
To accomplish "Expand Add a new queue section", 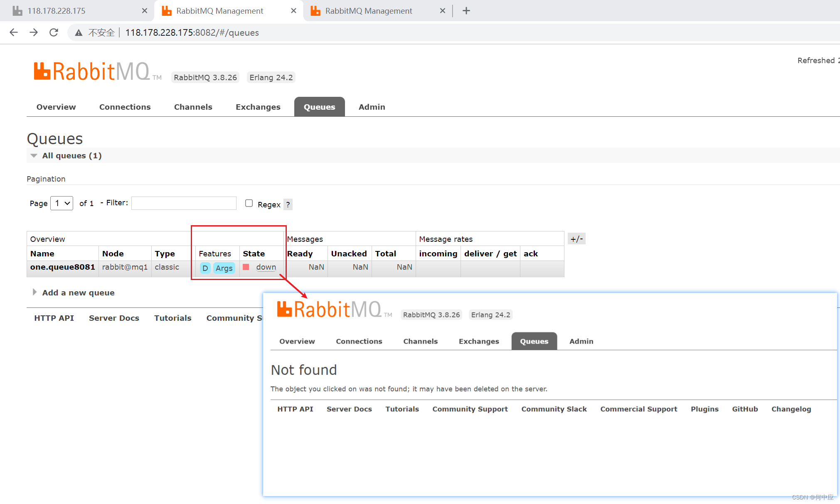I will (74, 293).
